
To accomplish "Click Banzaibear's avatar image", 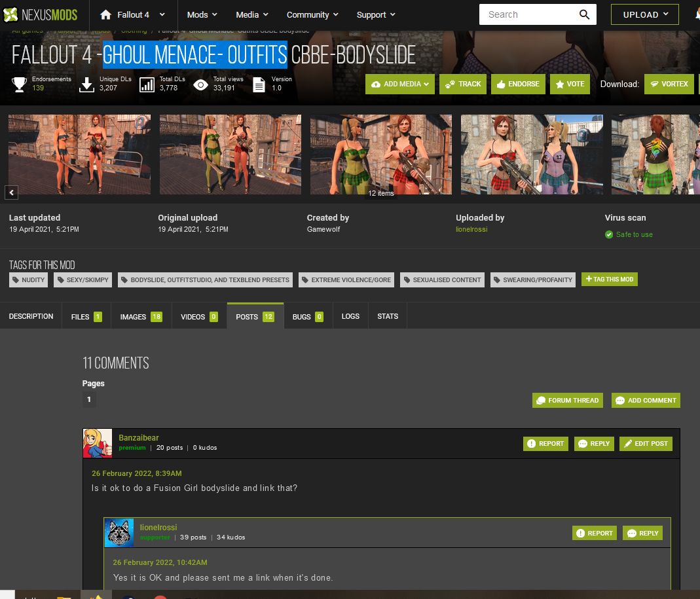I will coord(98,443).
